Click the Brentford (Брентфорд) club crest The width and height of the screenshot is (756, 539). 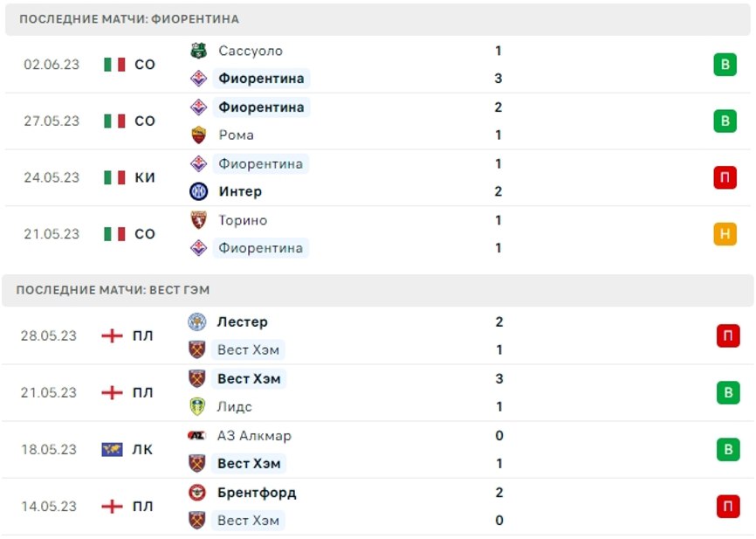point(197,493)
